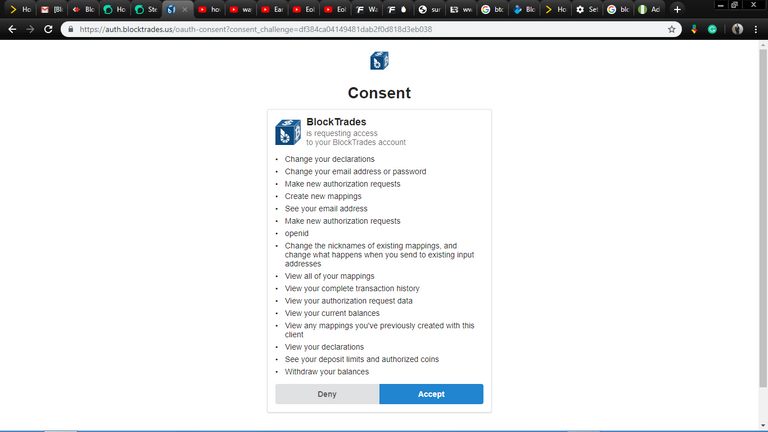Open the Chrome profile avatar
The image size is (768, 432).
737,29
